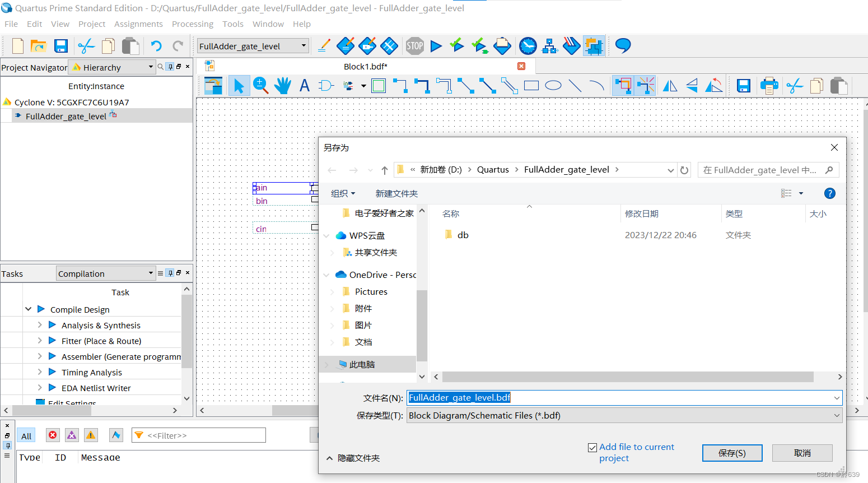Toggle Add file to current project checkbox
This screenshot has width=868, height=483.
tap(592, 448)
